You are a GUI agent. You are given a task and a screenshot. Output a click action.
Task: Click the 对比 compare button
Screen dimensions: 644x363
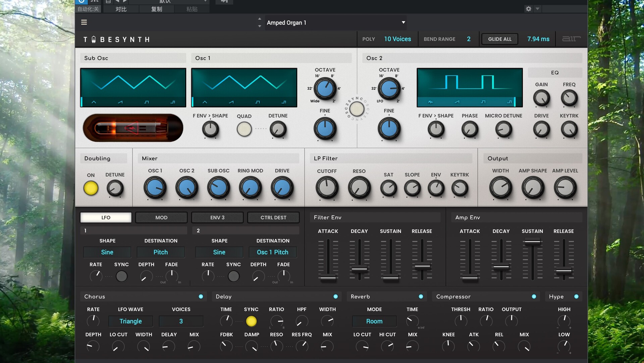coord(121,9)
